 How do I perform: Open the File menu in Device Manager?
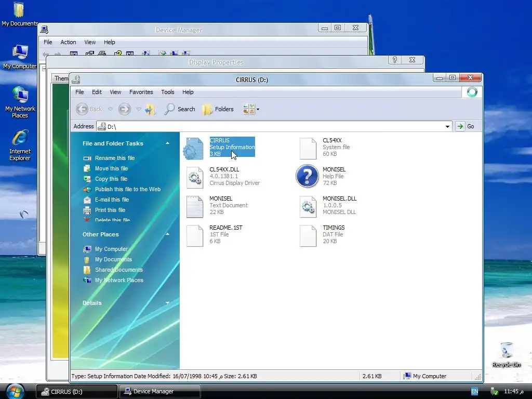[x=48, y=42]
